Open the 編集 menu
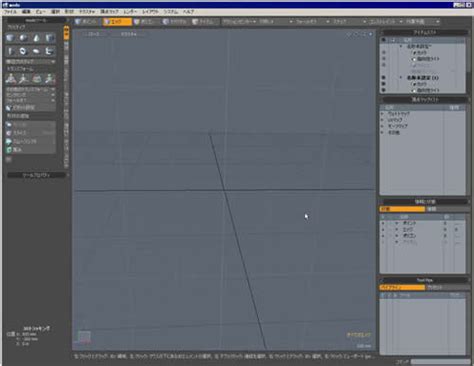474x366 pixels. point(26,12)
